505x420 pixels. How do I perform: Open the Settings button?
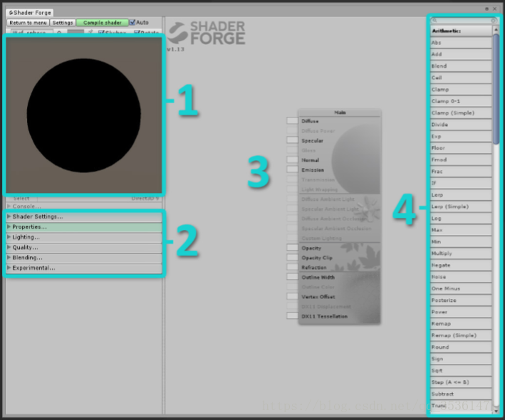point(63,23)
